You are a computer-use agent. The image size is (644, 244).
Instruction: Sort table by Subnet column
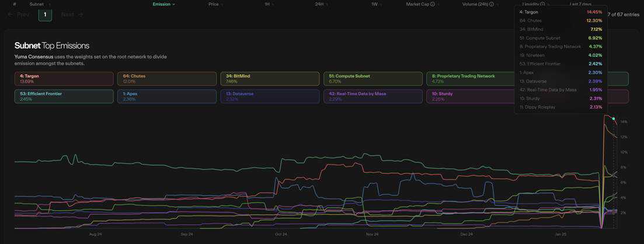36,4
